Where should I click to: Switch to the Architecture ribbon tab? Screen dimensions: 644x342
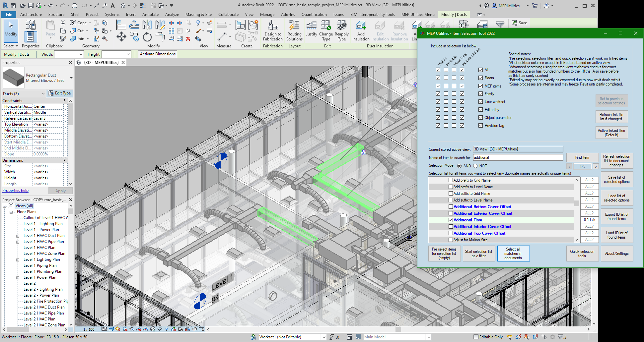pos(31,15)
